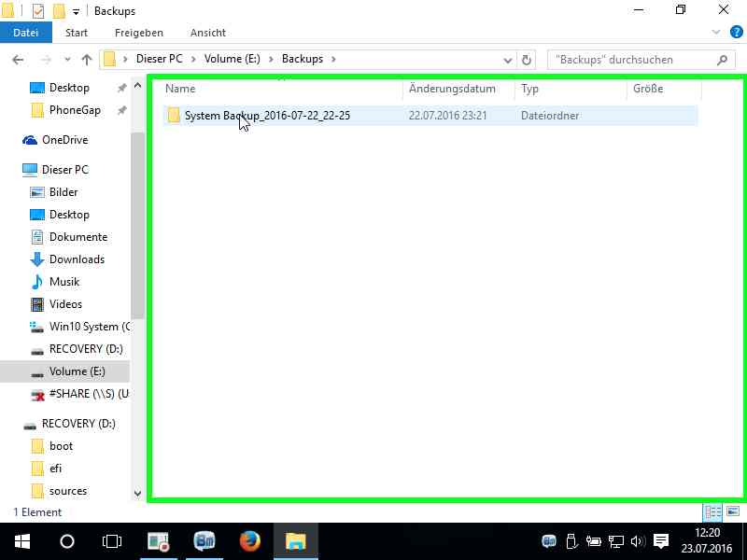Click the network tray icon
The width and height of the screenshot is (747, 560).
616,541
